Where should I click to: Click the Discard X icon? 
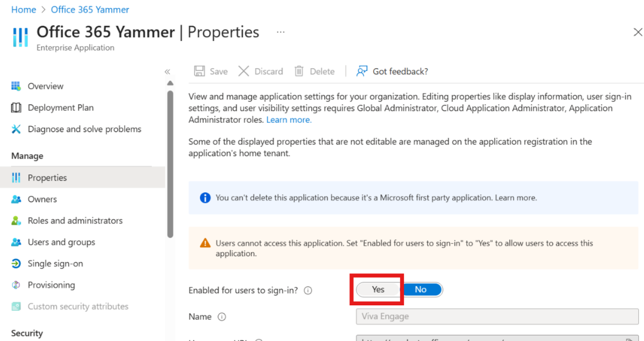click(243, 71)
